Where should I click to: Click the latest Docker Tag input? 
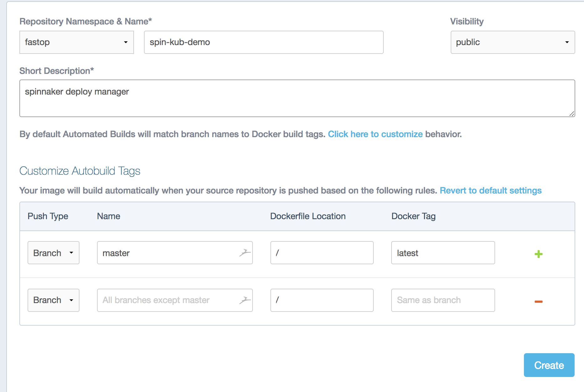(x=443, y=253)
